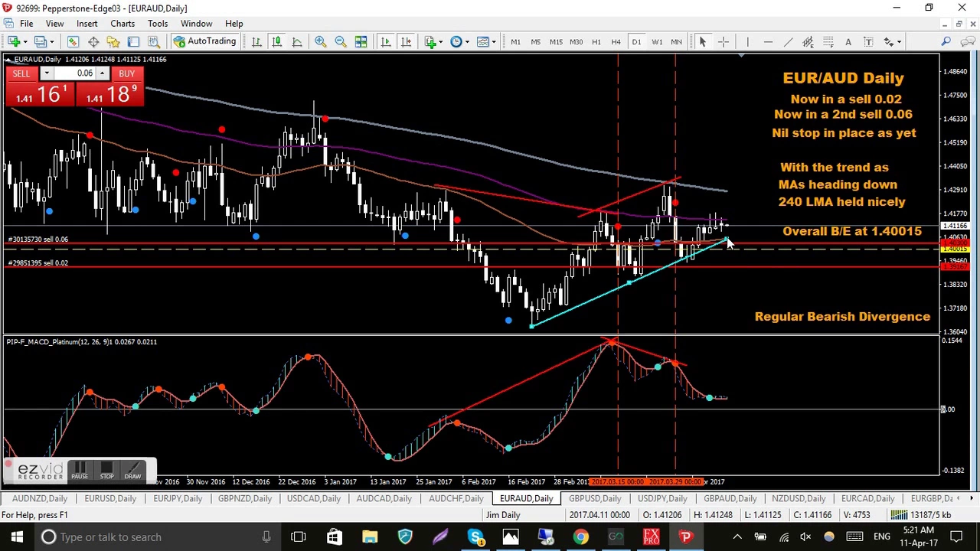This screenshot has height=551, width=980.
Task: Select the H1 timeframe
Action: point(596,41)
